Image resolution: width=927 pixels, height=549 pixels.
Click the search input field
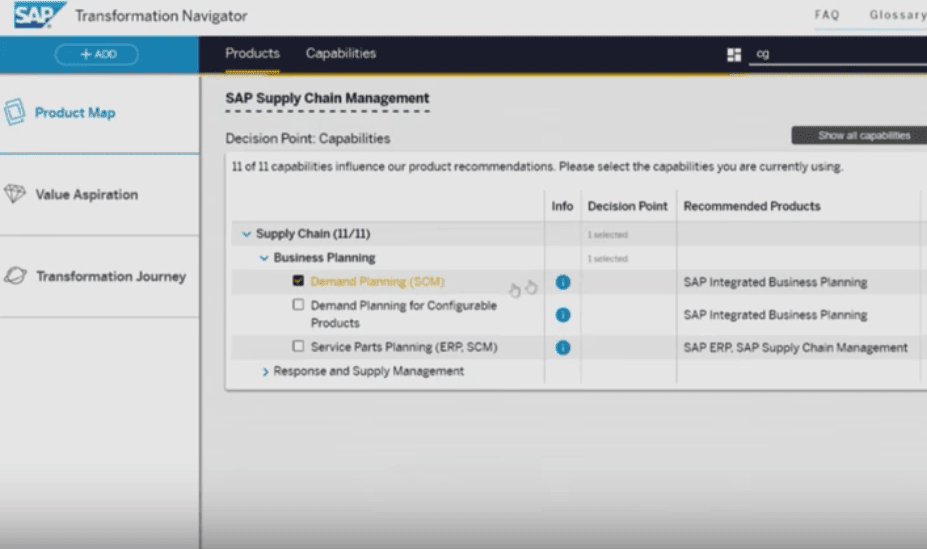(838, 54)
